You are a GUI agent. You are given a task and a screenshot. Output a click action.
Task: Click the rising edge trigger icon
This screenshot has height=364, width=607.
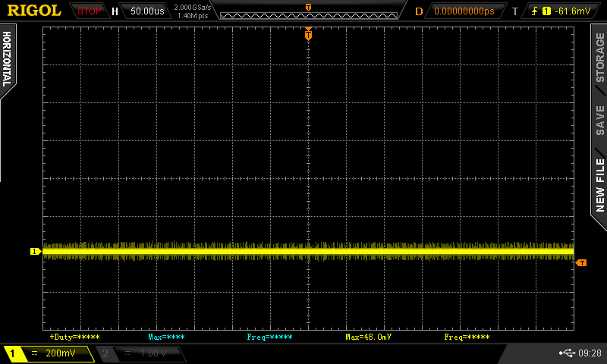tap(536, 11)
